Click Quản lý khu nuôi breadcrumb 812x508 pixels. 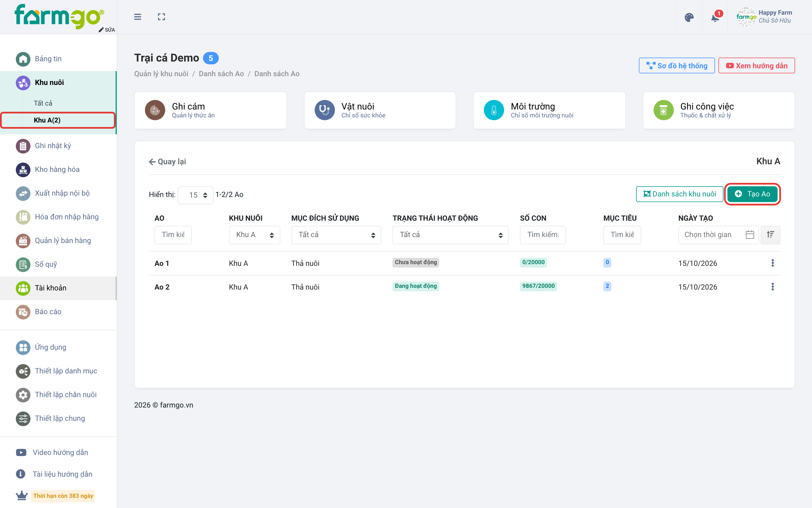(161, 74)
